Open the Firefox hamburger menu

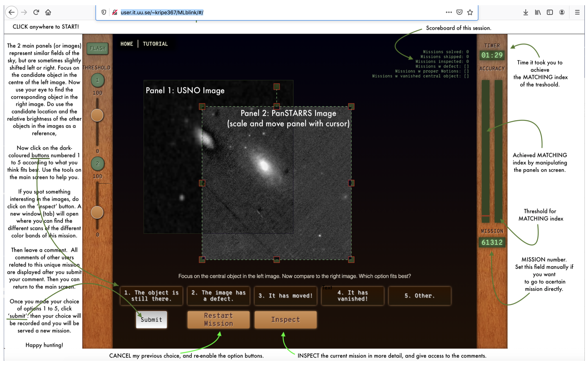577,12
